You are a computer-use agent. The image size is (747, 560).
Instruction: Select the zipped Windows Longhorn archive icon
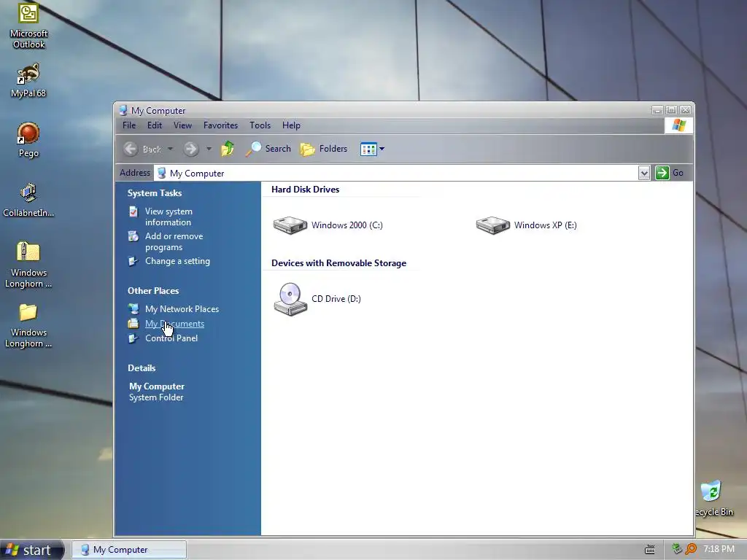[x=28, y=265]
